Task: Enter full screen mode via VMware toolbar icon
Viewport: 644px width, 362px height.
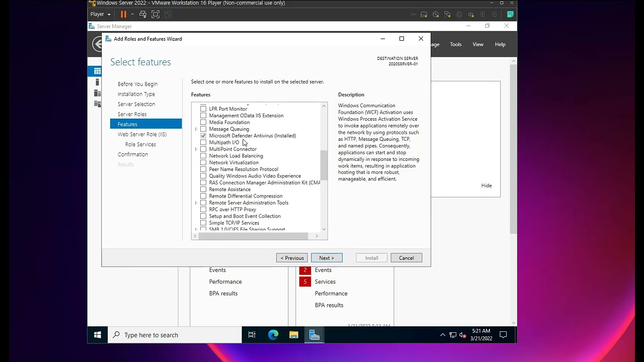Action: pos(155,15)
